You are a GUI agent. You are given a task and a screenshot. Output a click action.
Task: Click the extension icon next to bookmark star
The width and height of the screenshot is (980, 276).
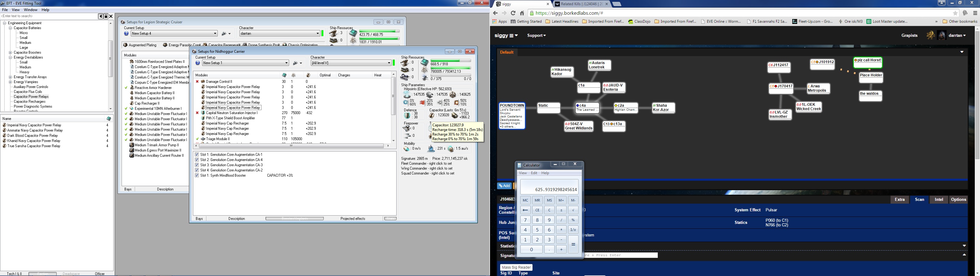pos(965,13)
